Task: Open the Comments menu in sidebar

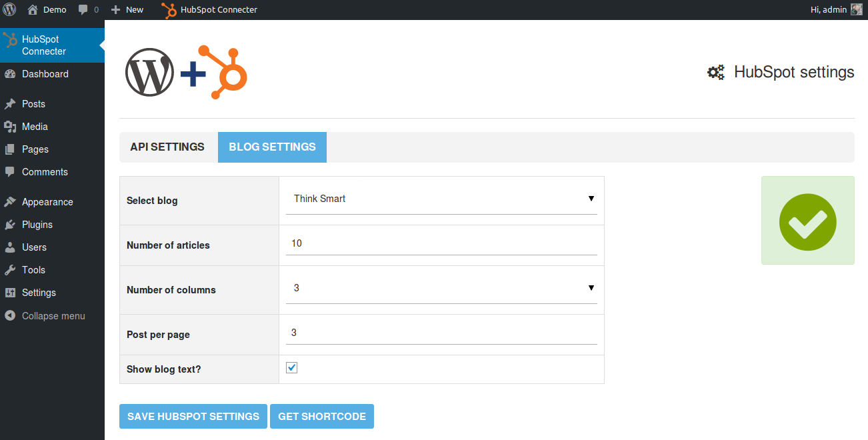Action: (x=52, y=172)
